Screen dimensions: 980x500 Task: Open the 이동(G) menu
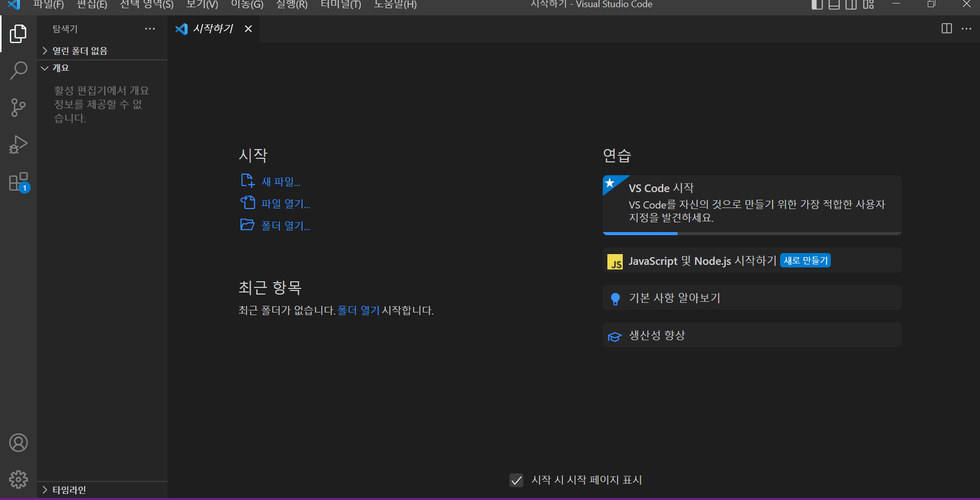click(247, 5)
